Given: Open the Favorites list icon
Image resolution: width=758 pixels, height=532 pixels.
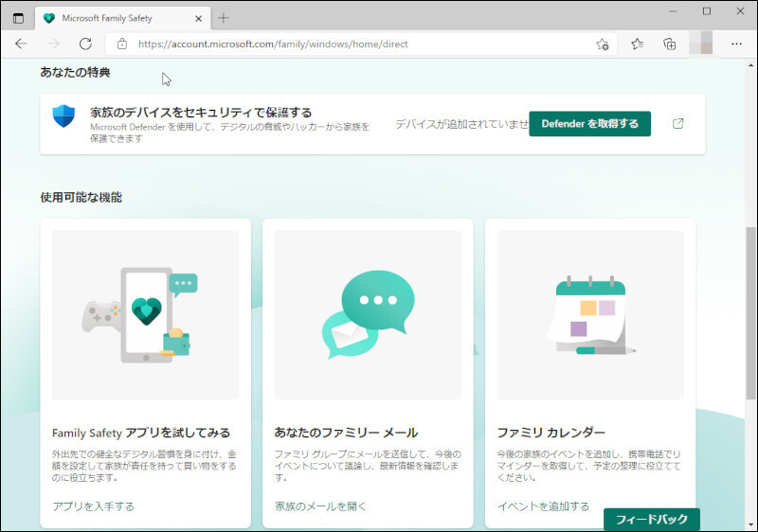Looking at the screenshot, I should pos(637,44).
